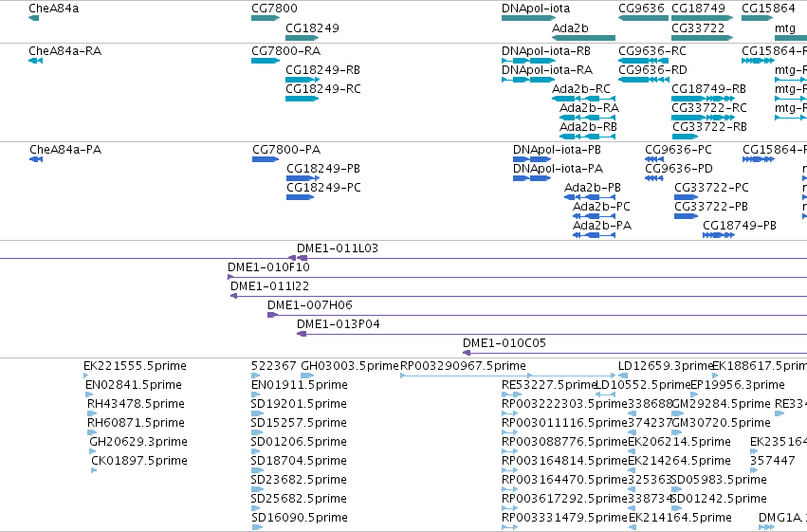Click BAC clone DME1-010C05

click(x=504, y=343)
